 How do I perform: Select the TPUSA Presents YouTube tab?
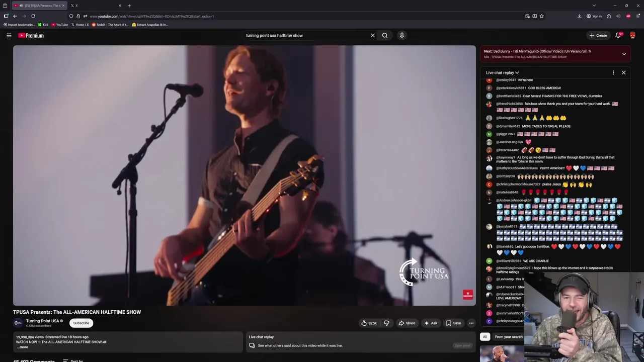click(39, 6)
